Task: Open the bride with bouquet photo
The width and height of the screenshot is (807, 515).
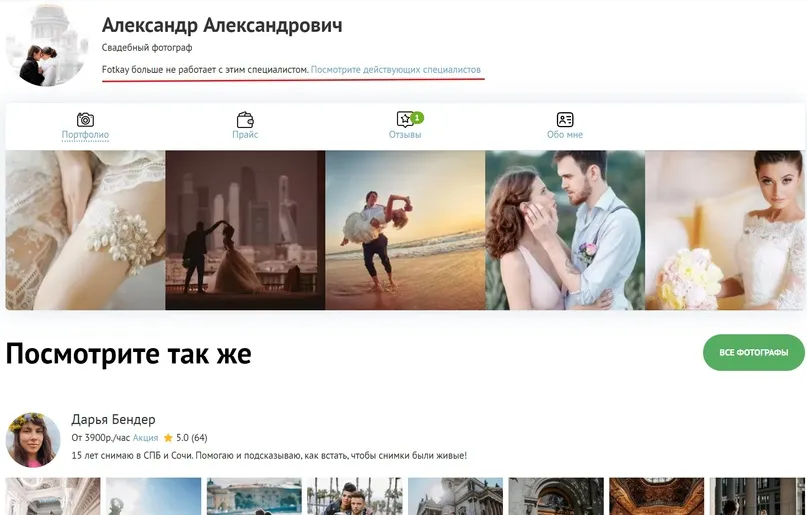Action: pos(725,230)
